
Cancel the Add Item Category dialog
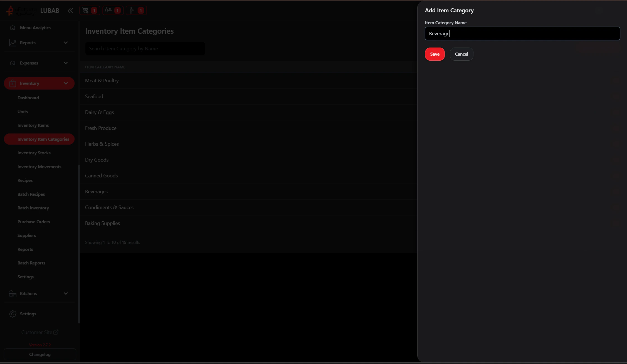point(461,54)
